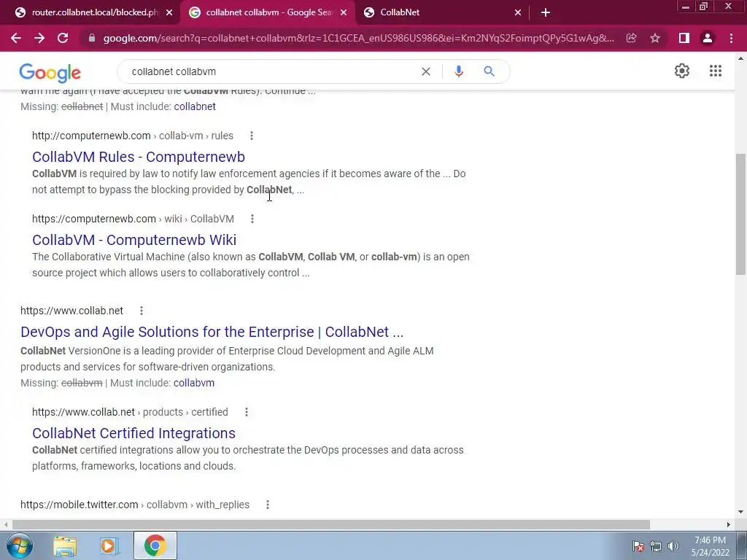This screenshot has height=560, width=747.
Task: Click the https://www.collab.net URL text
Action: tap(71, 311)
